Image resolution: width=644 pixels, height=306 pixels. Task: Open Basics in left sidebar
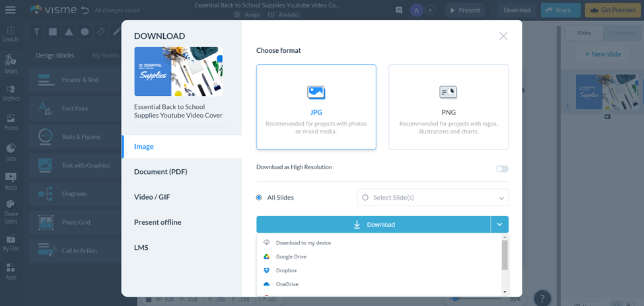pos(11,65)
